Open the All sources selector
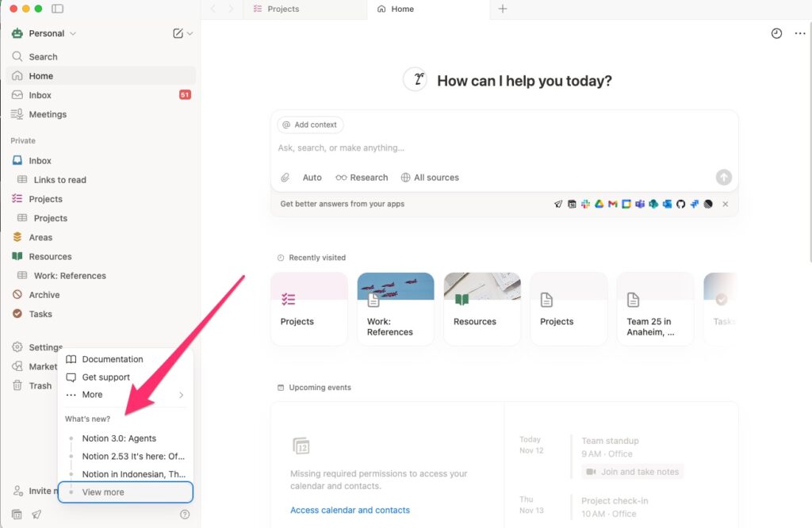The width and height of the screenshot is (812, 528). pyautogui.click(x=430, y=178)
